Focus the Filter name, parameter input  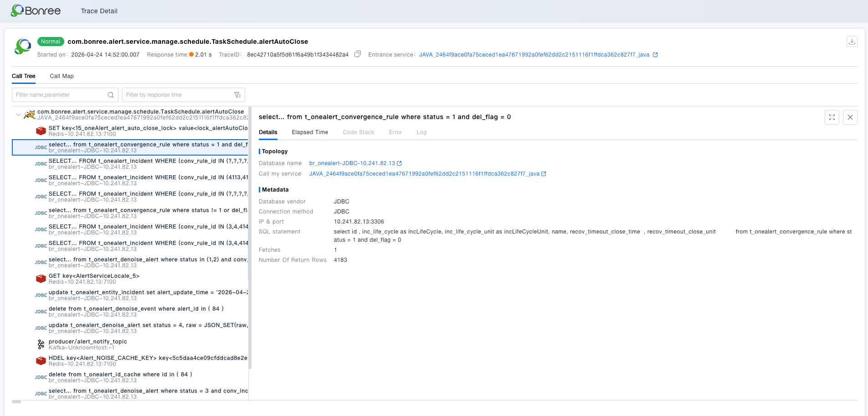pyautogui.click(x=65, y=95)
